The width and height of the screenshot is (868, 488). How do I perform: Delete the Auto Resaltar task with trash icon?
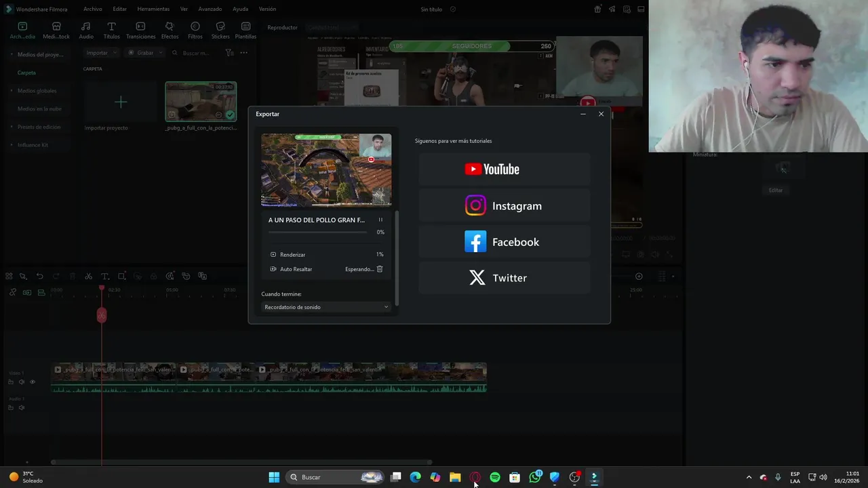click(380, 269)
